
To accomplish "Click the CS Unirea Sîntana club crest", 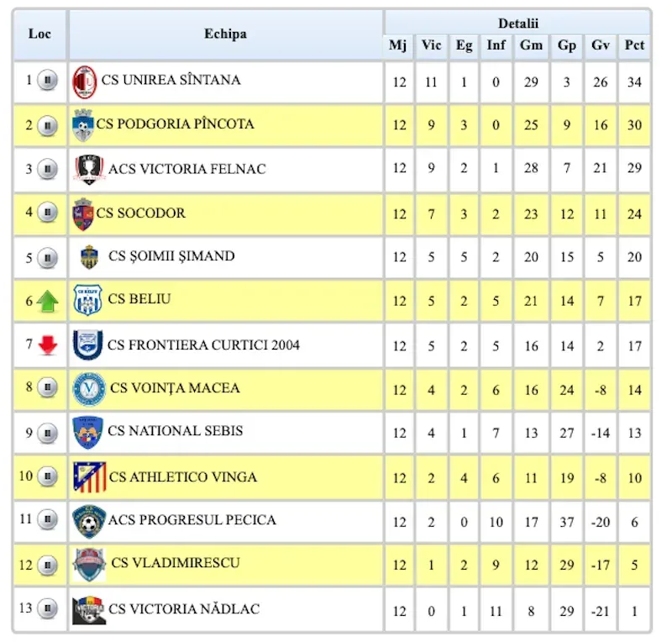I will 85,82.
